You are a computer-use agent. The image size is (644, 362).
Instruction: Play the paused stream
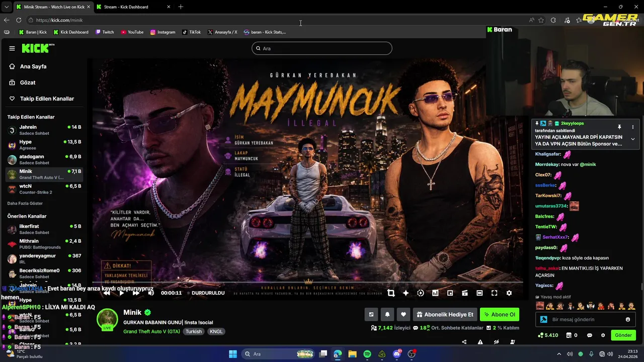click(121, 293)
